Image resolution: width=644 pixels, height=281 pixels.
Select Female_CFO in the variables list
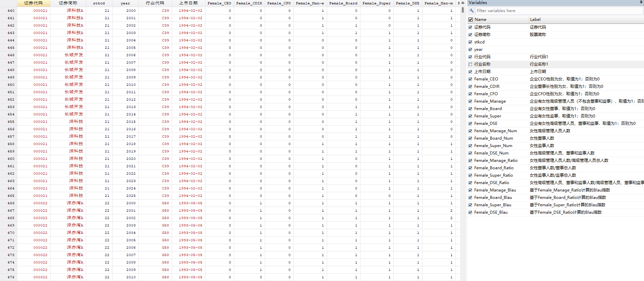coord(486,94)
